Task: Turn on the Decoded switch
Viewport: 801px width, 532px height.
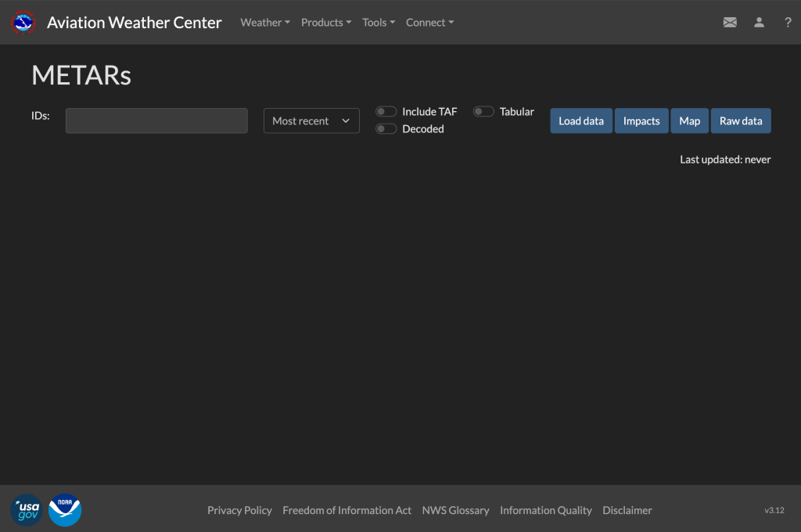Action: click(386, 129)
